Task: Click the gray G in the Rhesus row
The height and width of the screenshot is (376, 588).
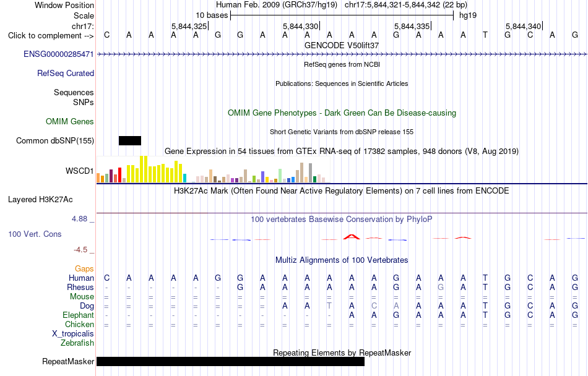Action: tap(441, 287)
